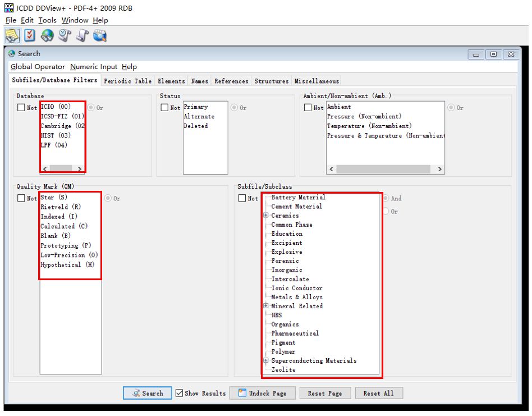
Task: Open the Edit menu
Action: point(27,20)
